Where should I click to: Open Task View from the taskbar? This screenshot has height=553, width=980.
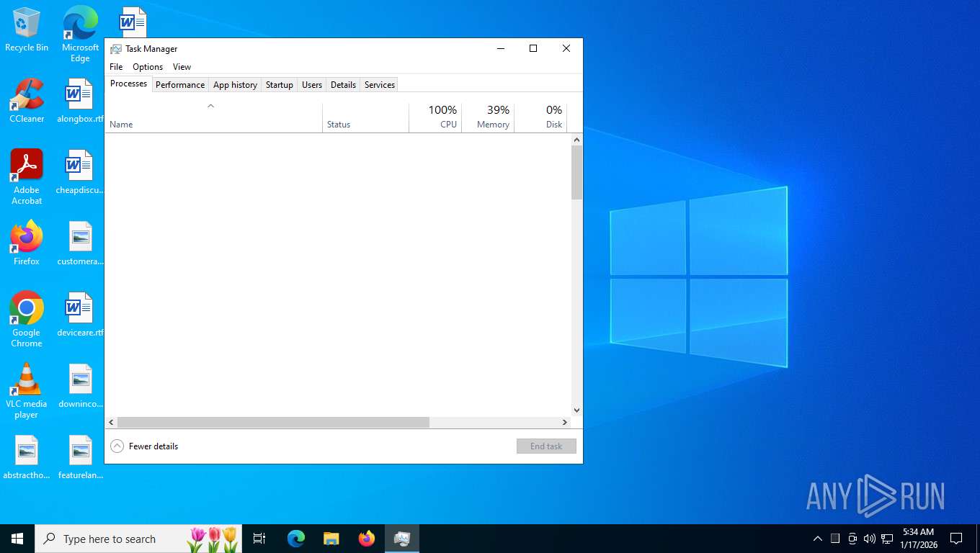point(259,539)
